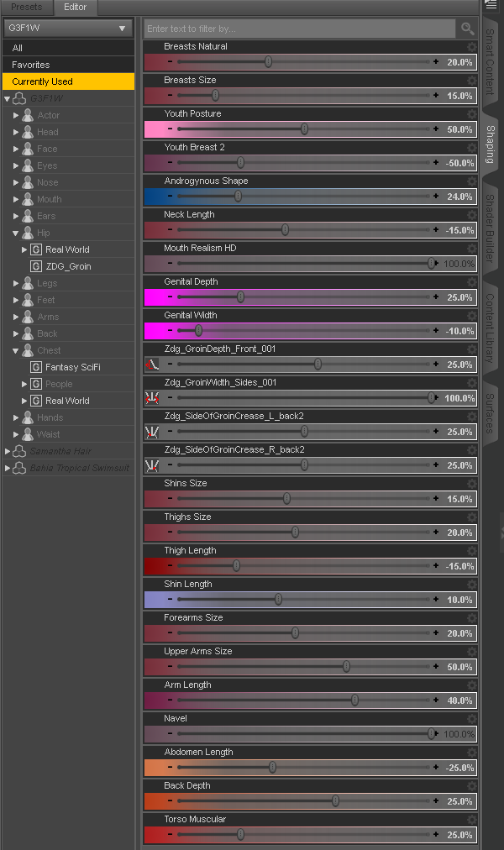Collapse the Hip category
The image size is (504, 850).
tap(16, 233)
